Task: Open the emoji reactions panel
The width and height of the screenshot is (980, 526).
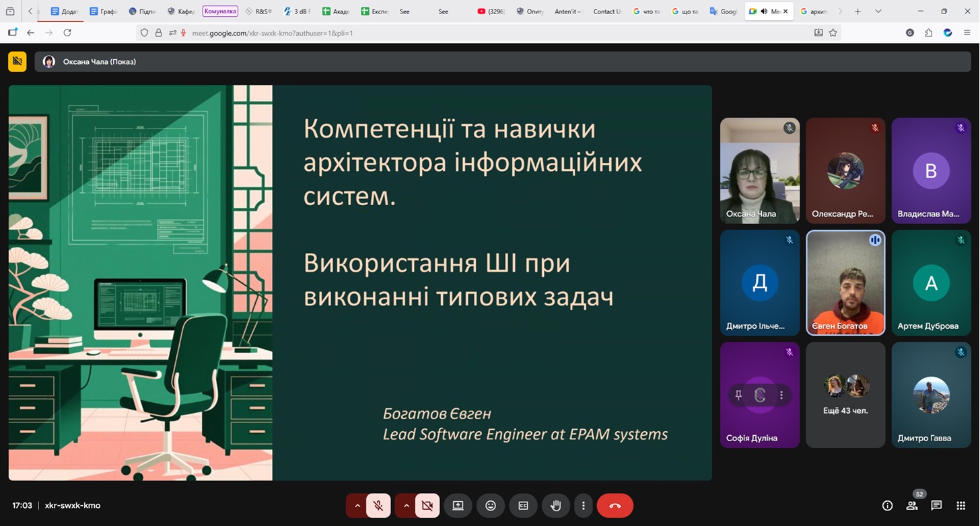Action: point(491,505)
